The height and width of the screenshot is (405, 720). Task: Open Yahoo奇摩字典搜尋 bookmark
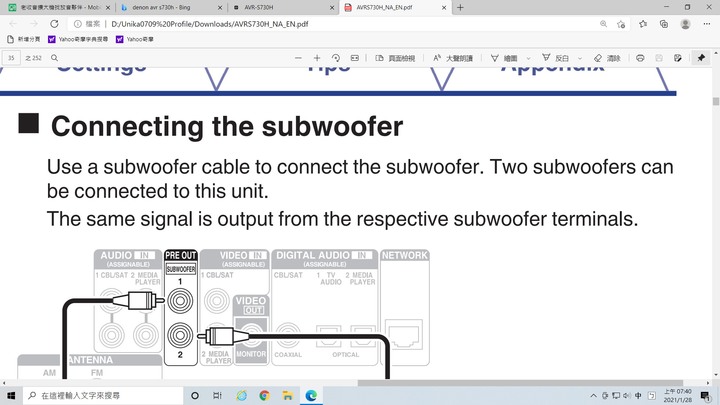click(x=78, y=39)
